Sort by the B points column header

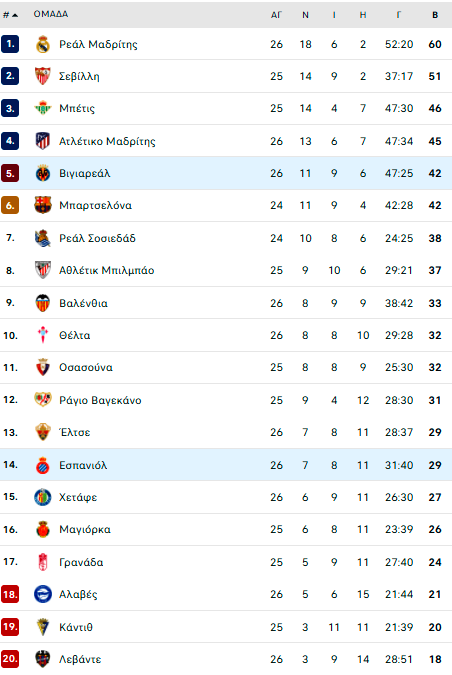coord(435,15)
